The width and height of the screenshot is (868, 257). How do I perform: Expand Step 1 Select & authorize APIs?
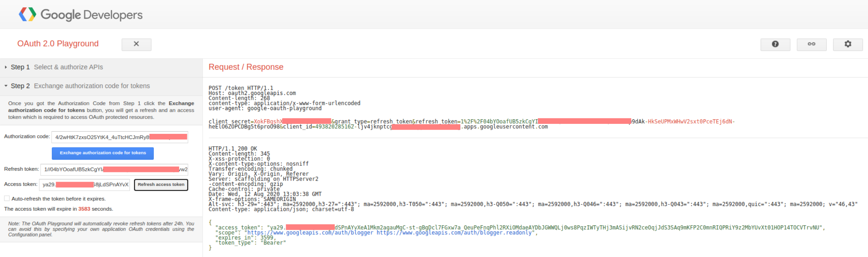coord(101,67)
